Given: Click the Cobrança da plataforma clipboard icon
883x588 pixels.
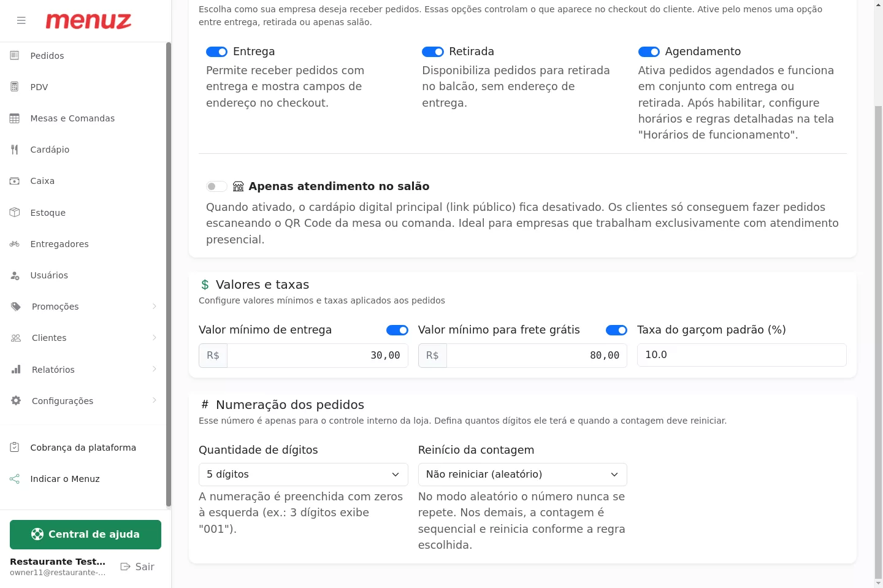Looking at the screenshot, I should [x=15, y=448].
